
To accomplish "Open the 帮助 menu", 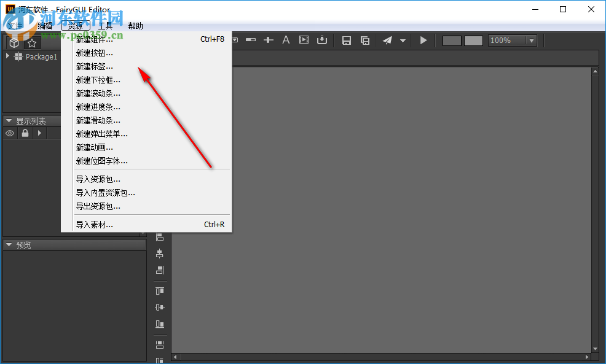I will coord(135,26).
